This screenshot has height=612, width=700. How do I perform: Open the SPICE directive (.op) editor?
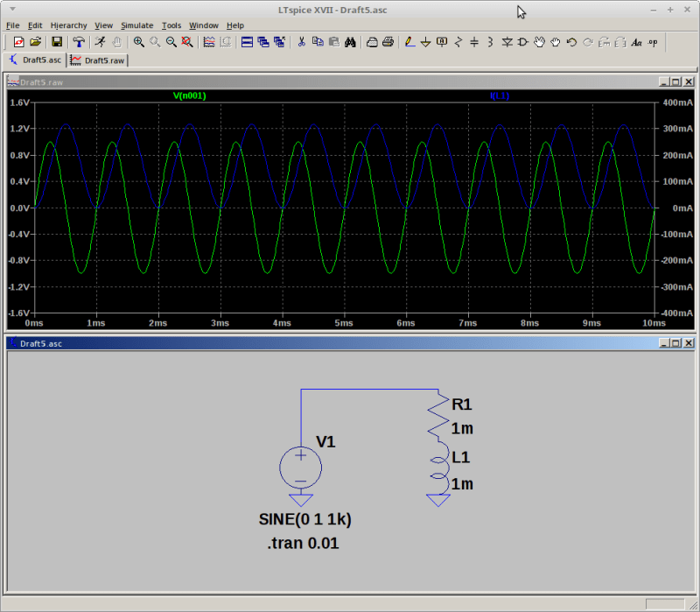point(651,41)
